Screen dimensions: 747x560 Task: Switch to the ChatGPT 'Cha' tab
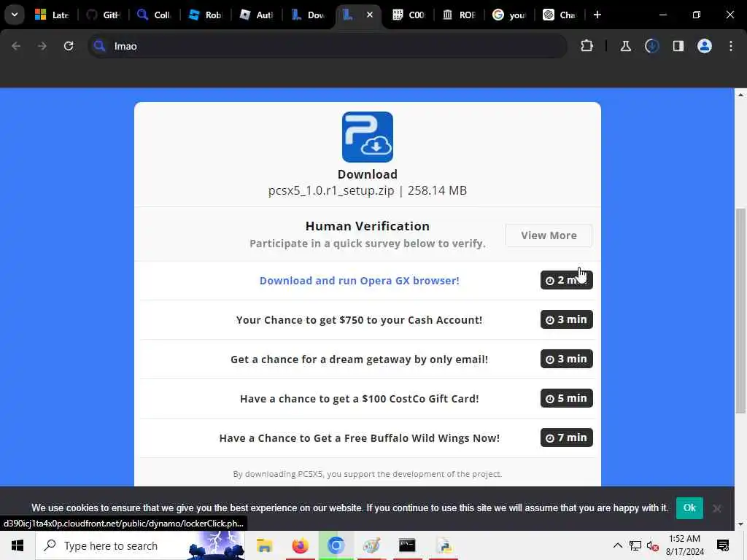pos(560,15)
